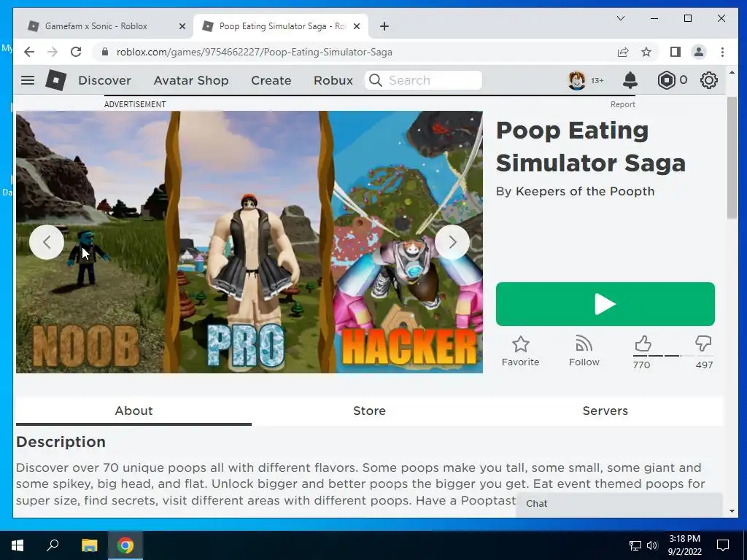Open File Explorer from the taskbar

pyautogui.click(x=89, y=545)
